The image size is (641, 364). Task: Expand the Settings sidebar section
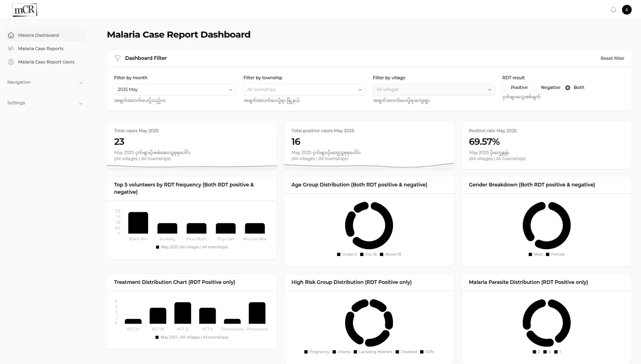point(45,103)
